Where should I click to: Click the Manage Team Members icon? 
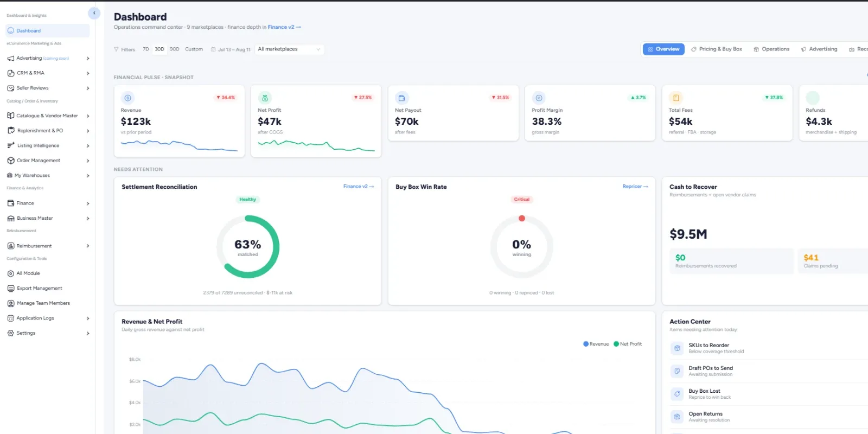click(11, 303)
